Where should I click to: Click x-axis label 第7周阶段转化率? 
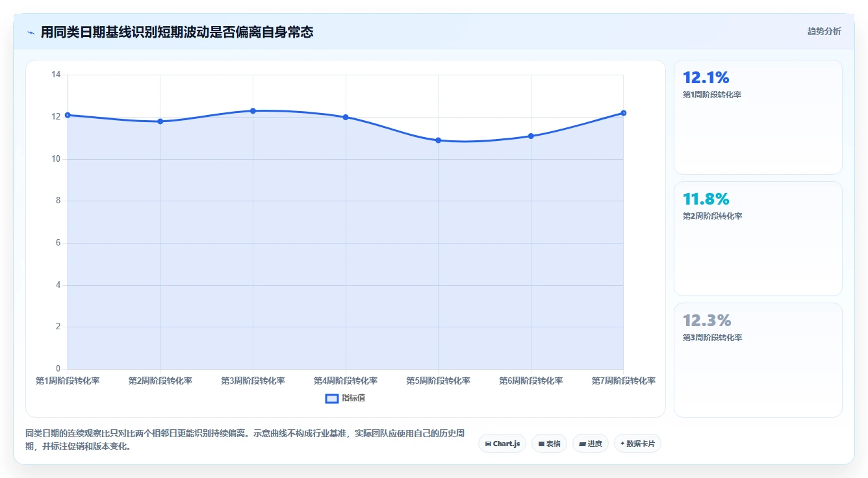[x=623, y=381]
